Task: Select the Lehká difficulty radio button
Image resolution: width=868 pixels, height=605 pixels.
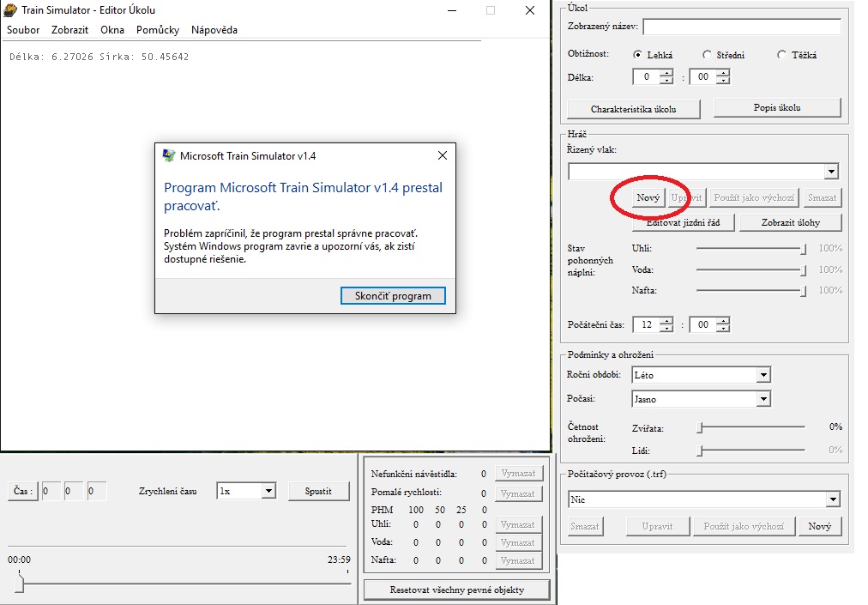Action: coord(637,55)
